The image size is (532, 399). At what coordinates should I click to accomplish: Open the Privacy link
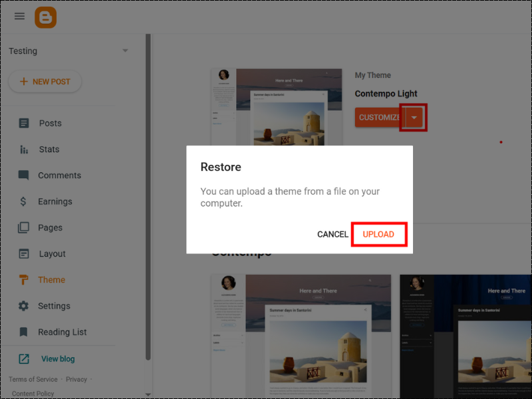point(76,379)
